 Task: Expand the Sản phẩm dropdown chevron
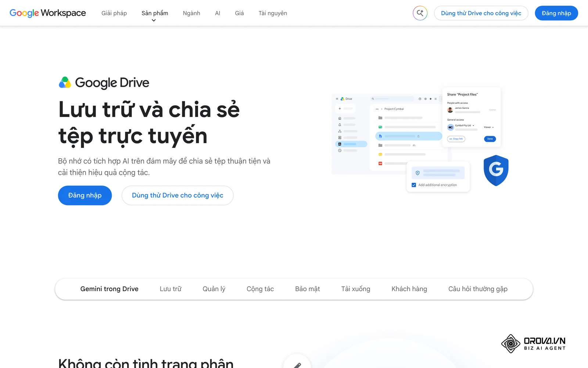point(154,21)
